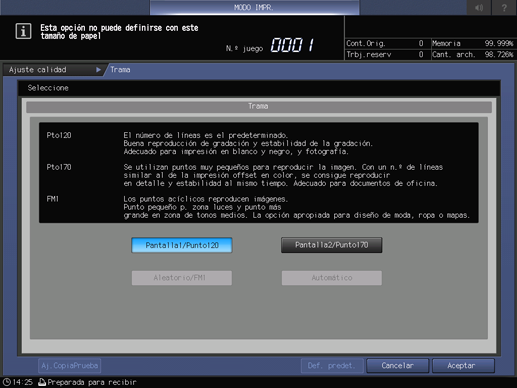Viewport: 517px width, 388px height.
Task: Go back to Ajuste calidad breadcrumb
Action: click(x=52, y=70)
